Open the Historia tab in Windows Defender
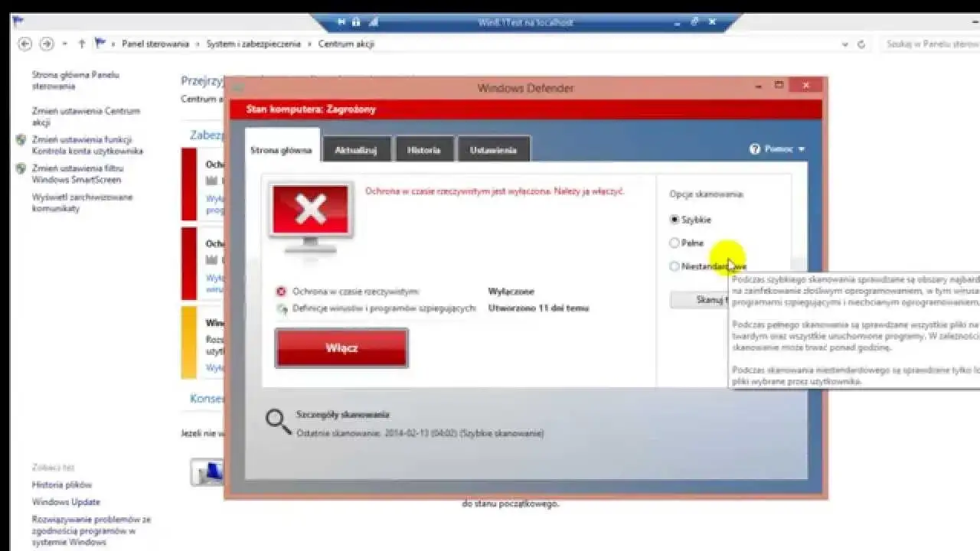This screenshot has height=551, width=980. [424, 149]
